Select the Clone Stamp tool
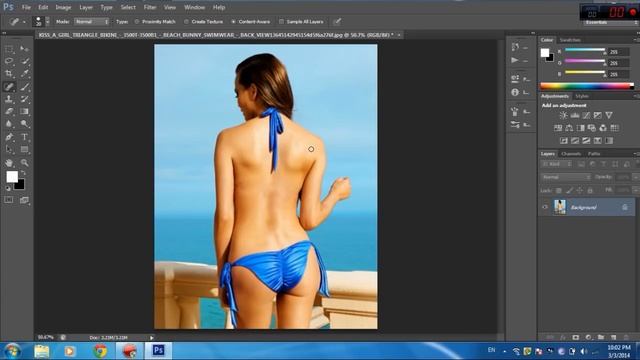Screen dimensions: 640x360 pos(9,99)
